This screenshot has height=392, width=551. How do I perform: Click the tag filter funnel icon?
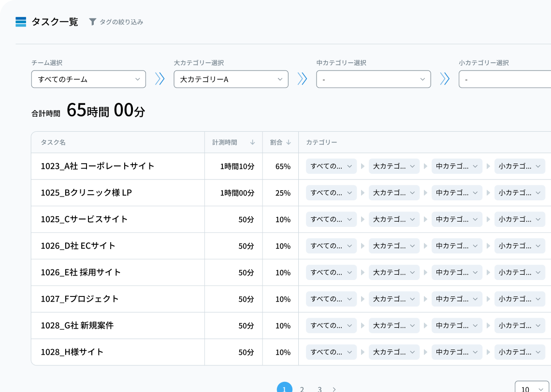coord(92,22)
